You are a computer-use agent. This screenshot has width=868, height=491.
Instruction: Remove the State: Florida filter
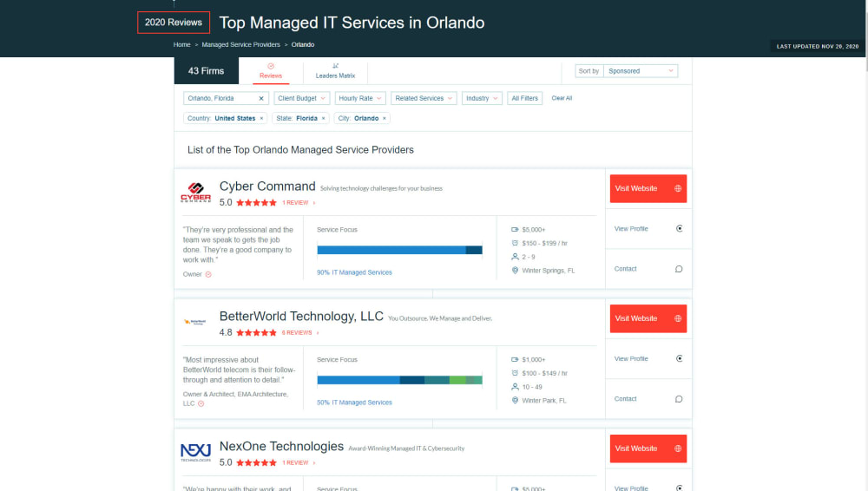323,119
